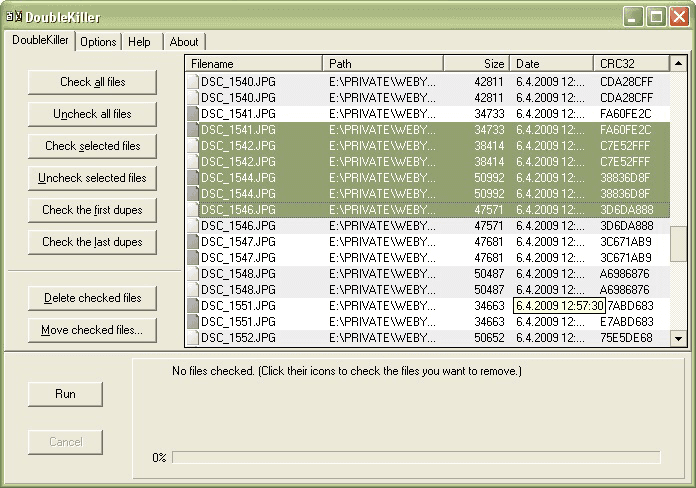Image resolution: width=696 pixels, height=488 pixels.
Task: Click Delete checked files
Action: coord(92,298)
